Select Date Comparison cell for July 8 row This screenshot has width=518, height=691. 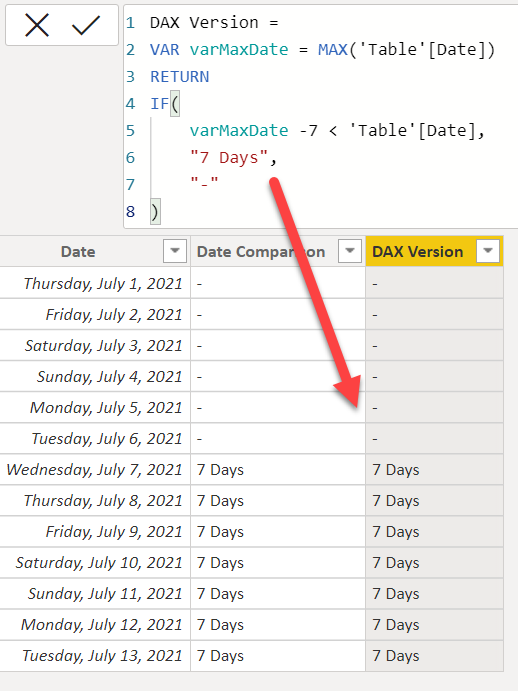278,501
